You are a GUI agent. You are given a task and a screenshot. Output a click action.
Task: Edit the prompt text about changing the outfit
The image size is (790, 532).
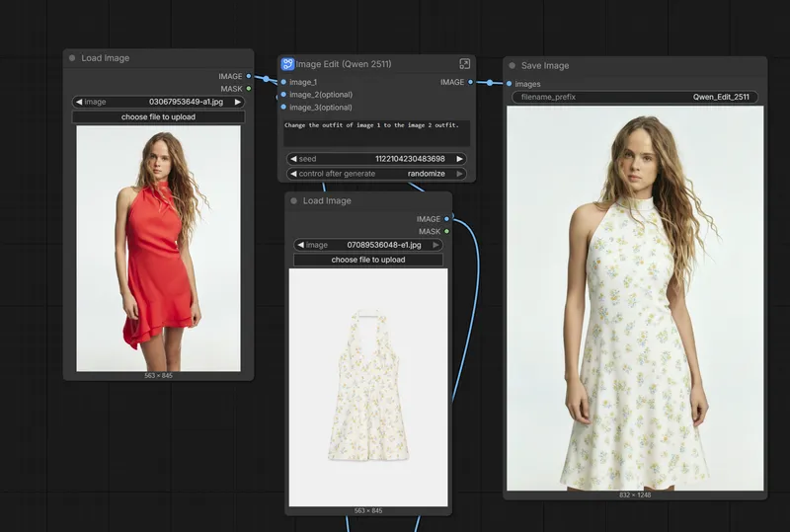(376, 133)
